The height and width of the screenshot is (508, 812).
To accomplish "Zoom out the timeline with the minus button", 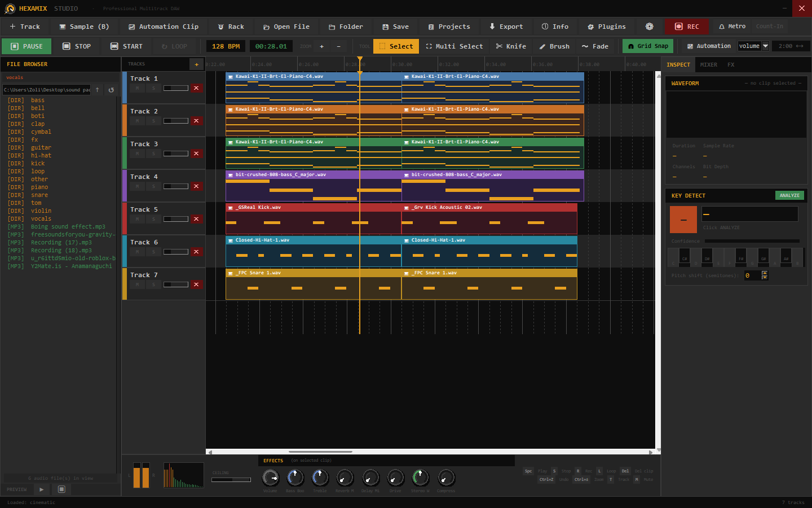I will 338,46.
